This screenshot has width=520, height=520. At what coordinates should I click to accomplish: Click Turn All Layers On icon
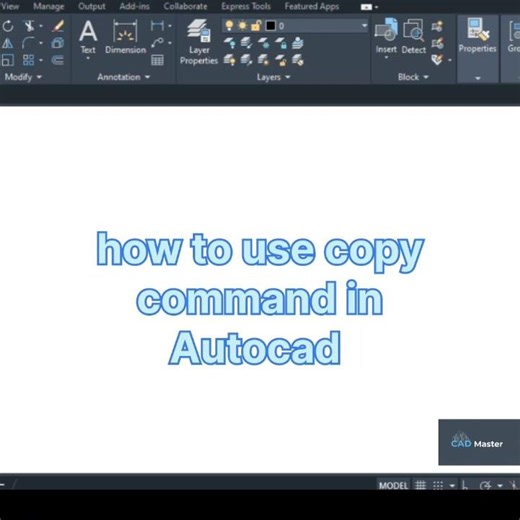coord(229,60)
